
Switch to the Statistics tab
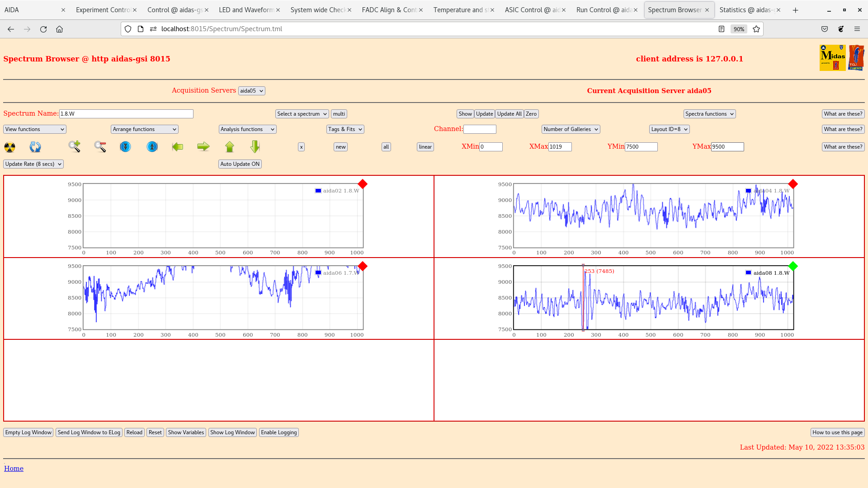pyautogui.click(x=746, y=10)
